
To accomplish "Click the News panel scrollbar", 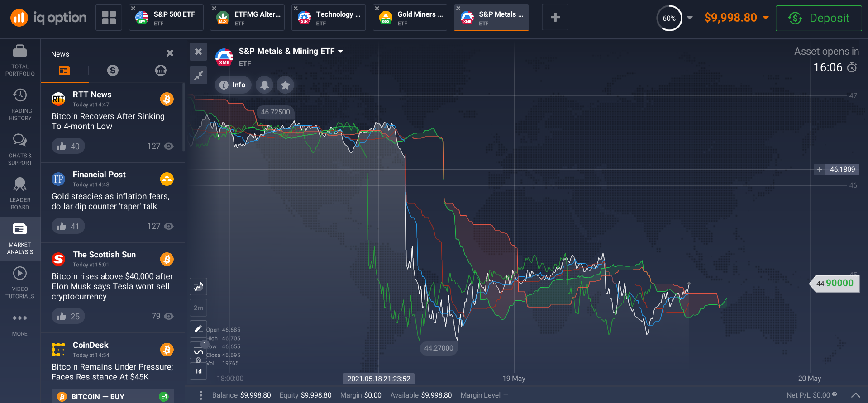I will tap(183, 118).
